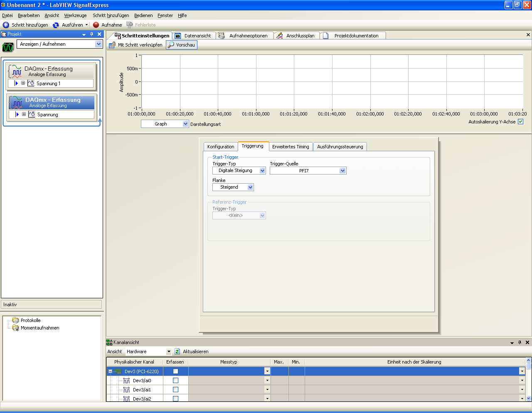
Task: Click the signal icon next to Spannung 1
Action: (31, 84)
